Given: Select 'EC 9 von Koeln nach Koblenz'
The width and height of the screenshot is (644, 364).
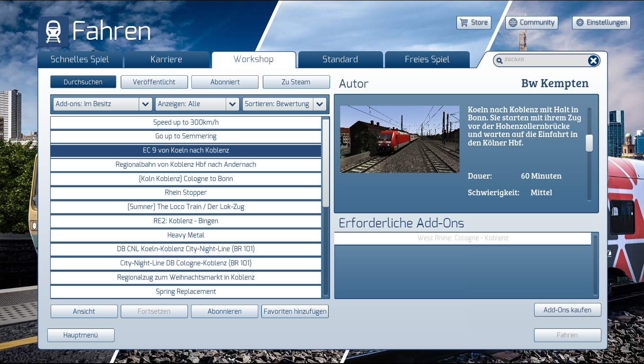Looking at the screenshot, I should coord(186,151).
